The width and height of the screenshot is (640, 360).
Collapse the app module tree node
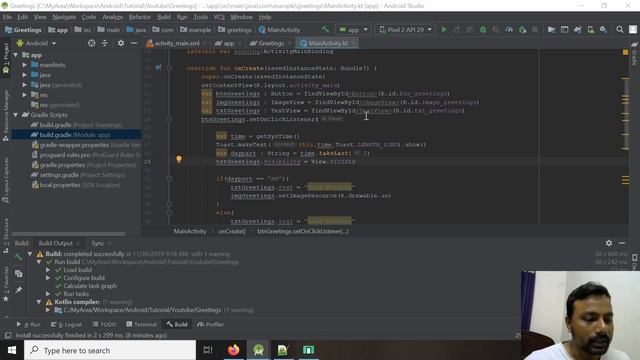[x=16, y=55]
